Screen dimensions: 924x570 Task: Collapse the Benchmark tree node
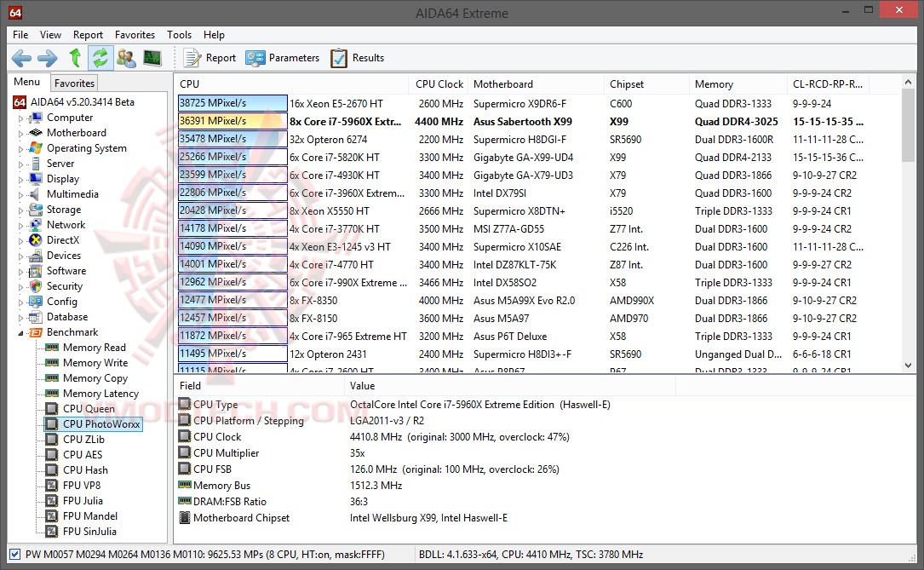point(21,333)
